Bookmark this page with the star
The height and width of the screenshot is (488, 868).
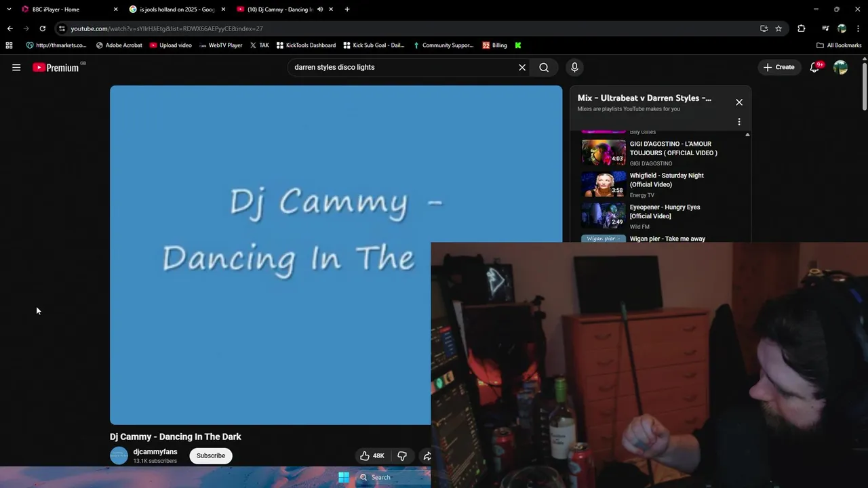(x=778, y=28)
